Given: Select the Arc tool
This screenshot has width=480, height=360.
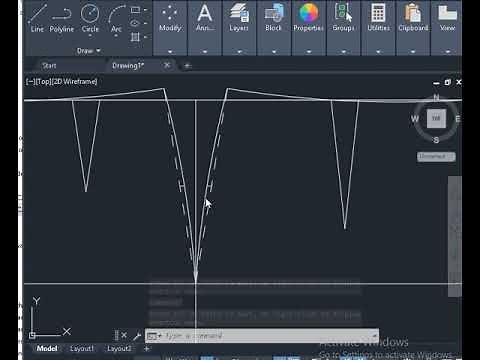Looking at the screenshot, I should (116, 18).
